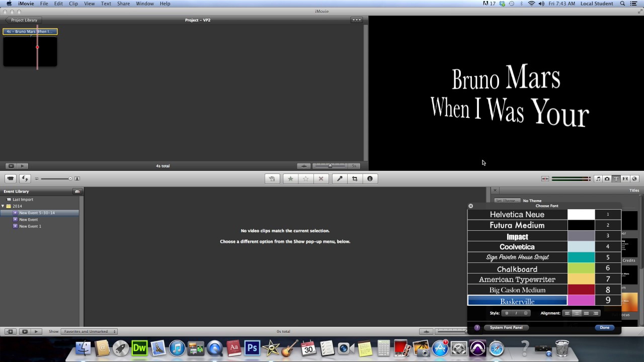Open the photo browser camera icon
Screen dimensions: 644x362
tap(607, 178)
